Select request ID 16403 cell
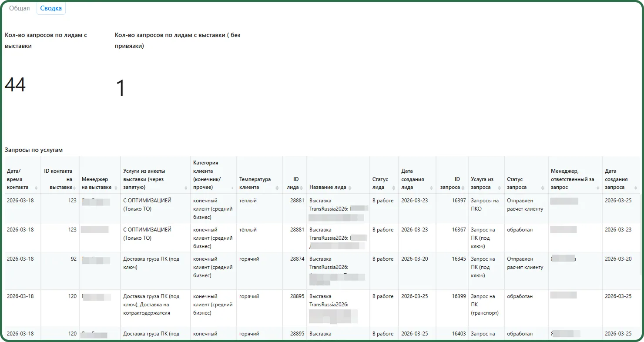 [452, 334]
